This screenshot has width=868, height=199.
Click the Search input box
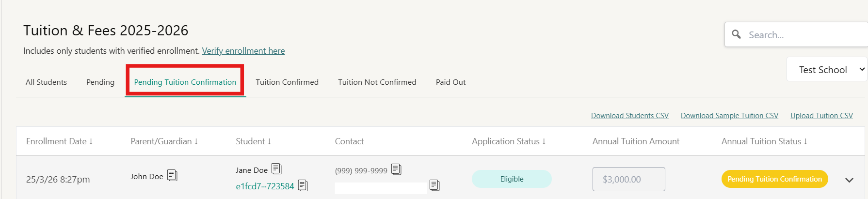point(805,35)
